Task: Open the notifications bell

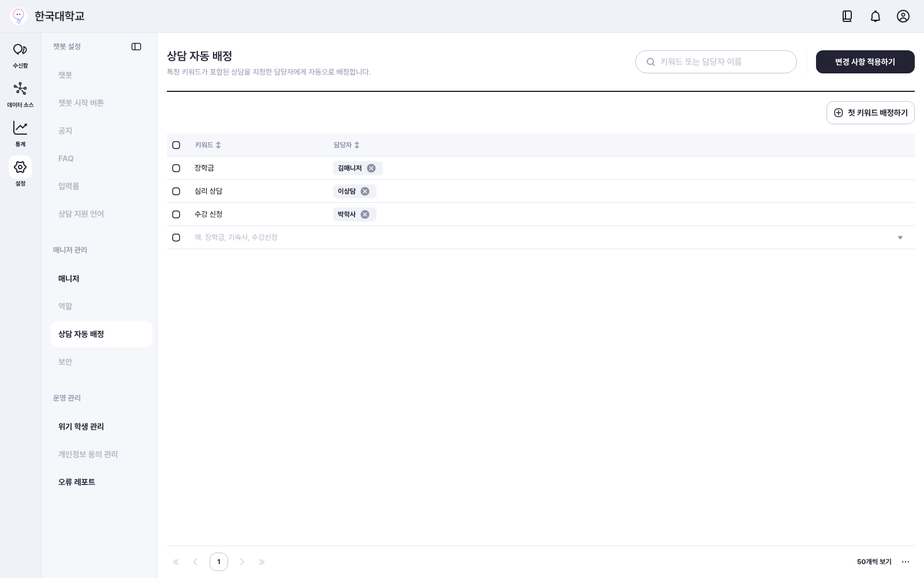Action: click(875, 16)
